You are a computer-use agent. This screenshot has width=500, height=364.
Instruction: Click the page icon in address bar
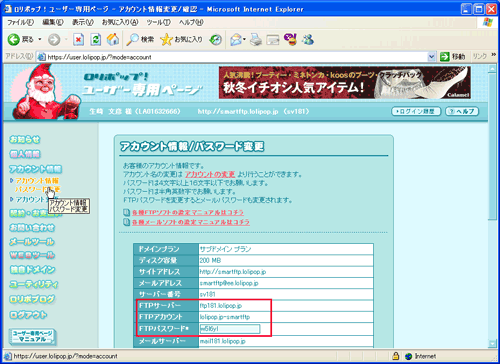pyautogui.click(x=41, y=57)
